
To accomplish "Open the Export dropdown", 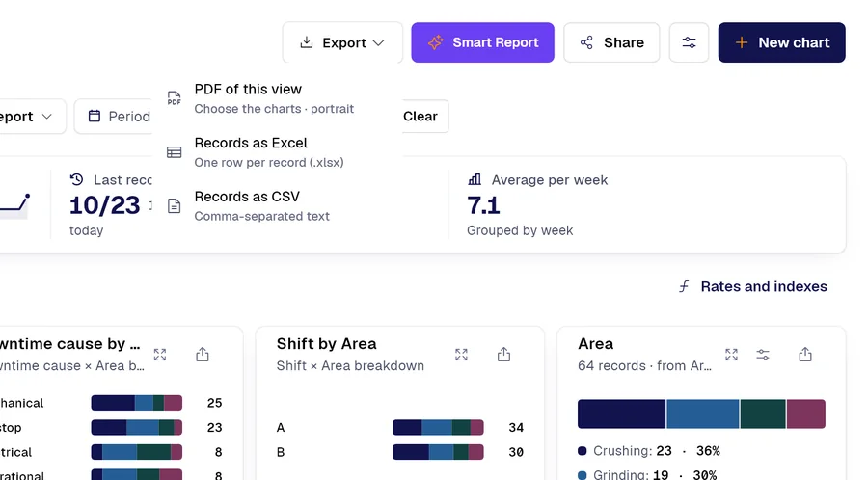I will point(342,42).
